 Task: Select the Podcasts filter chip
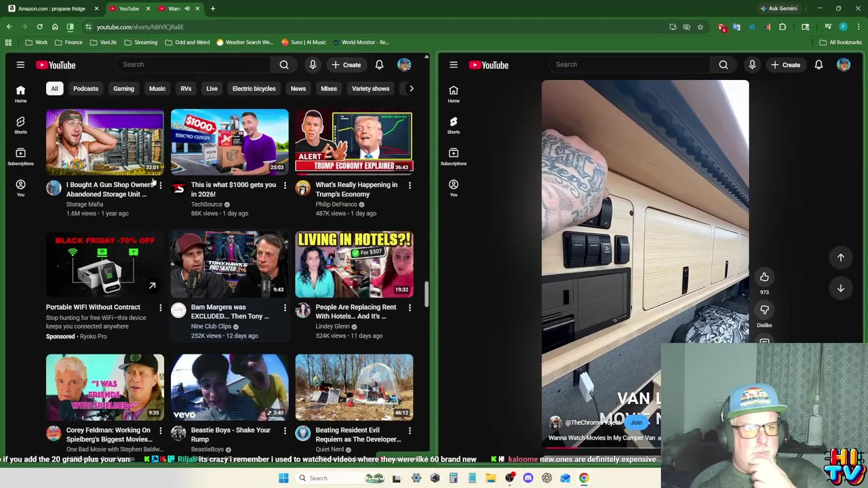(85, 89)
